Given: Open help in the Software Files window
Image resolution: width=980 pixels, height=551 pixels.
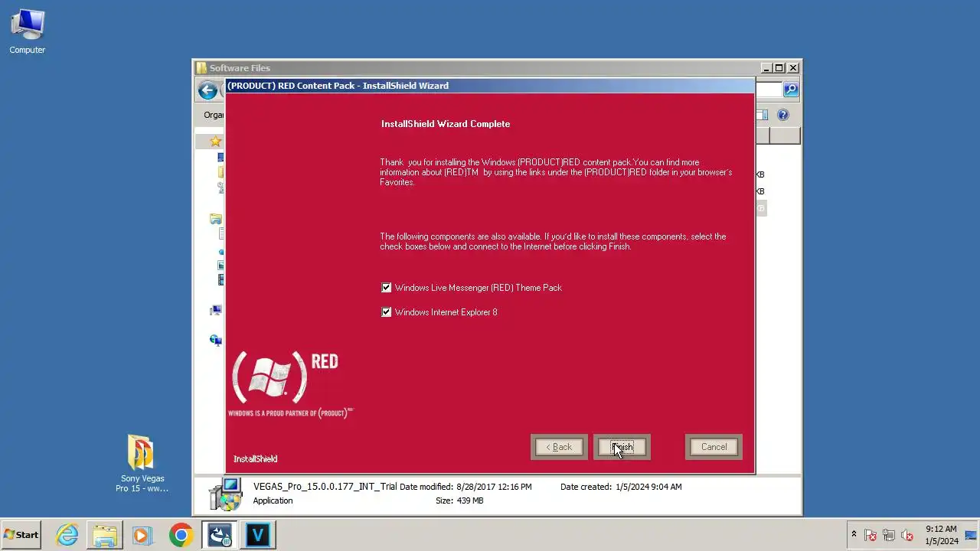Looking at the screenshot, I should coord(782,115).
